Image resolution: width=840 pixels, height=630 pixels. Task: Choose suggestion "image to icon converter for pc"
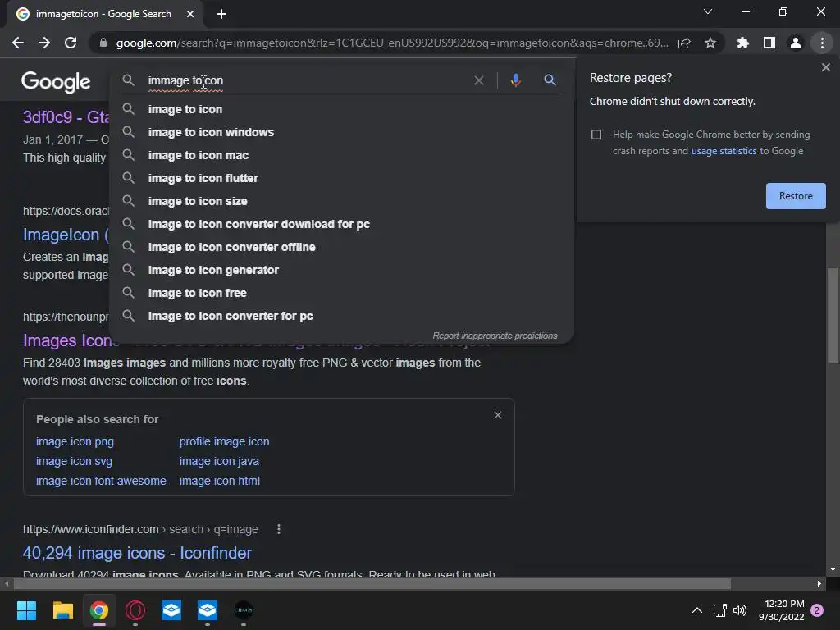(341, 317)
